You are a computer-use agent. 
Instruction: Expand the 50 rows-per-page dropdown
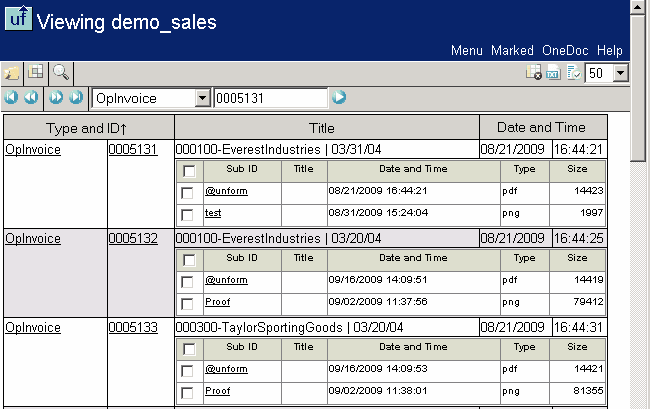tap(620, 73)
